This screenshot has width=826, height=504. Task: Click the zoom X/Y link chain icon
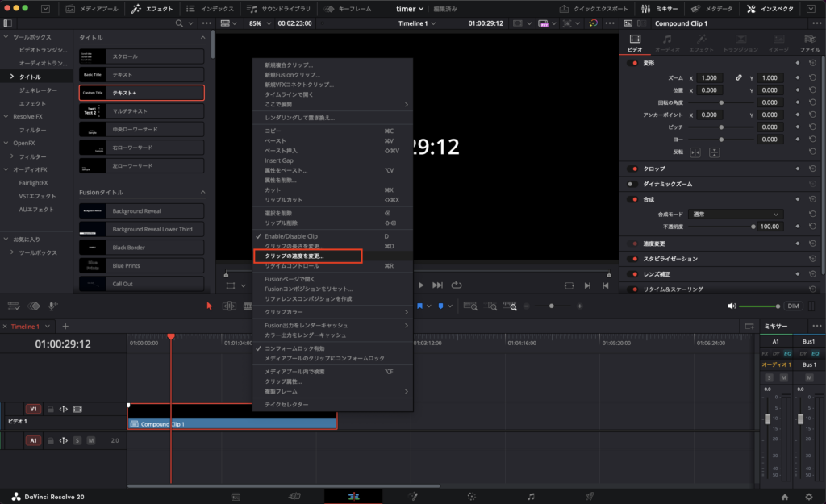coord(738,77)
